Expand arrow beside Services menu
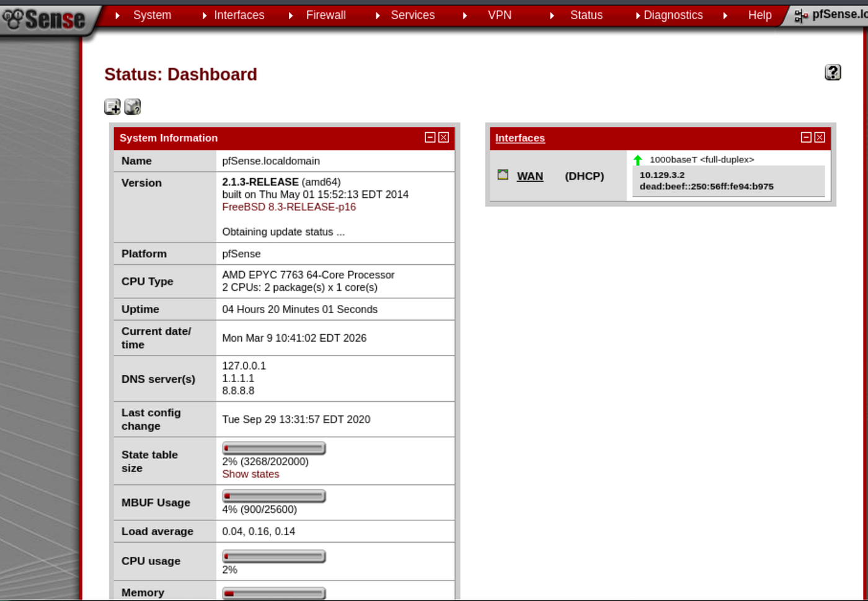The image size is (868, 601). click(x=378, y=16)
